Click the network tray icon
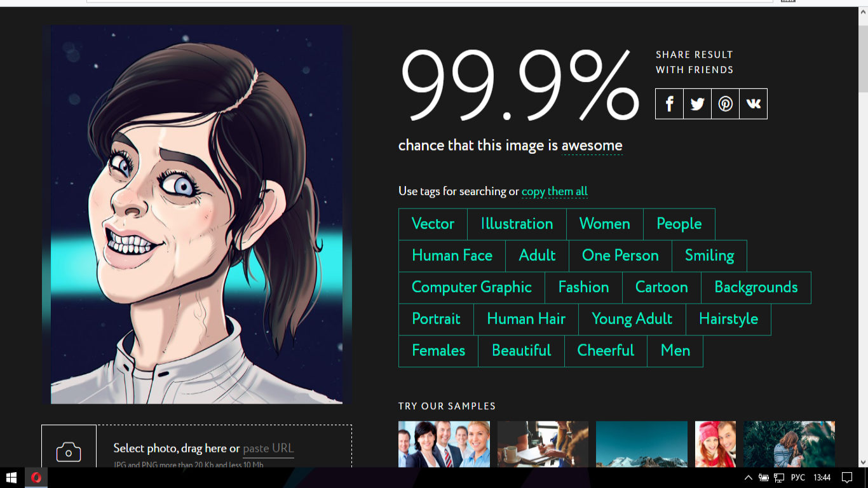The width and height of the screenshot is (868, 488). coord(779,478)
